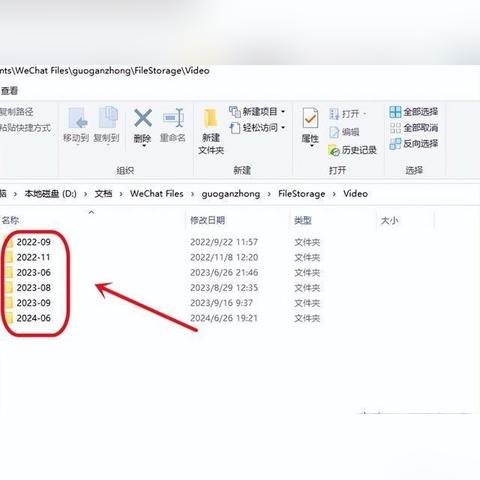Click the Copy to (复制到) icon
The width and height of the screenshot is (480, 480).
108,117
